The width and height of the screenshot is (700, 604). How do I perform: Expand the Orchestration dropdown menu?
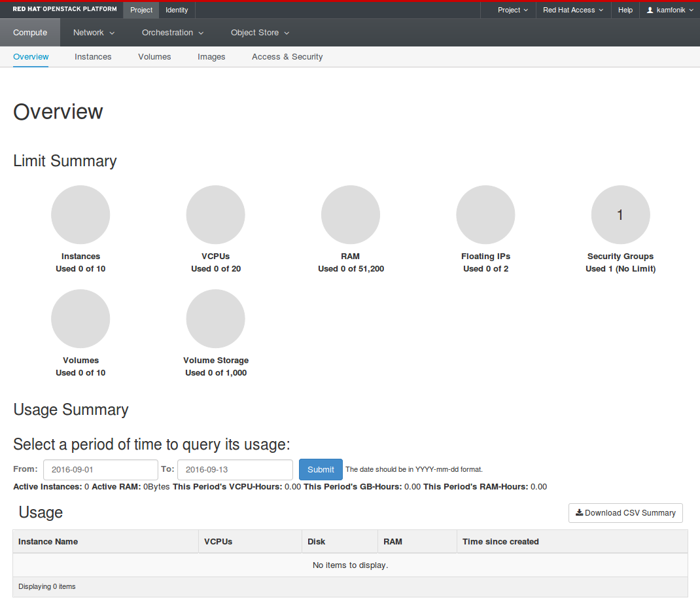click(x=172, y=33)
